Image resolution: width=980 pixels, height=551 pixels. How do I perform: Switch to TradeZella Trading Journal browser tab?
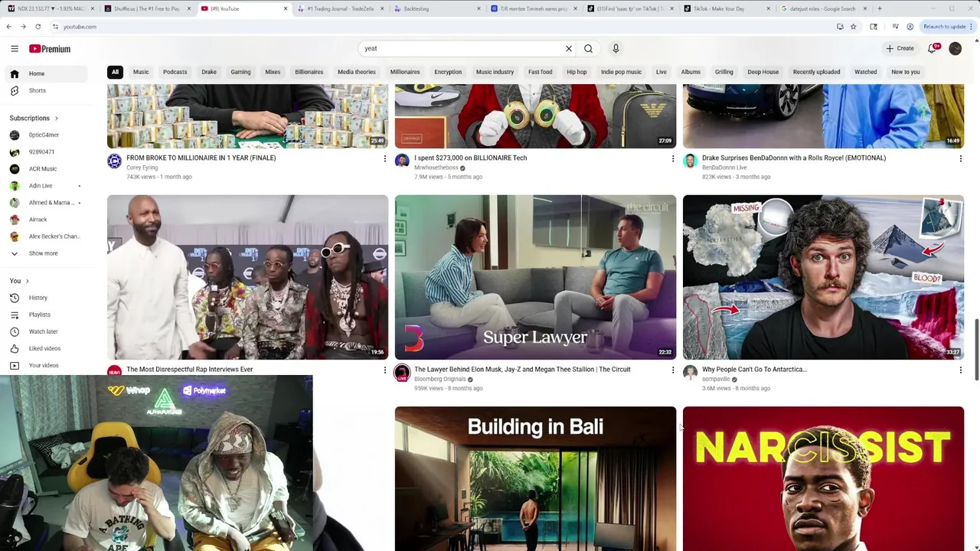click(341, 8)
